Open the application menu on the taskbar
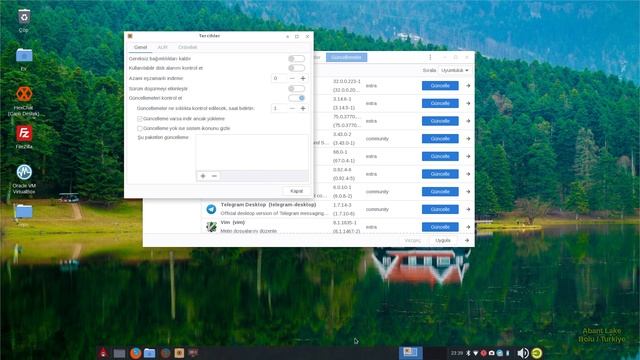640x360 pixels. [x=104, y=353]
